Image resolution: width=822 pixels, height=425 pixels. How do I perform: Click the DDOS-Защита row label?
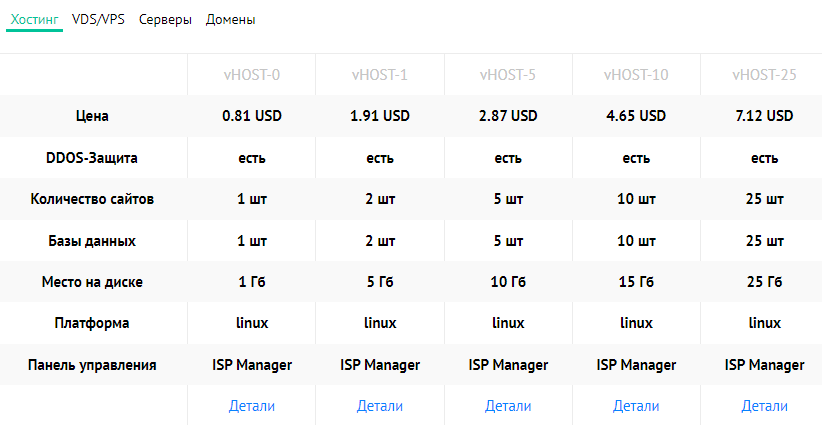click(92, 158)
